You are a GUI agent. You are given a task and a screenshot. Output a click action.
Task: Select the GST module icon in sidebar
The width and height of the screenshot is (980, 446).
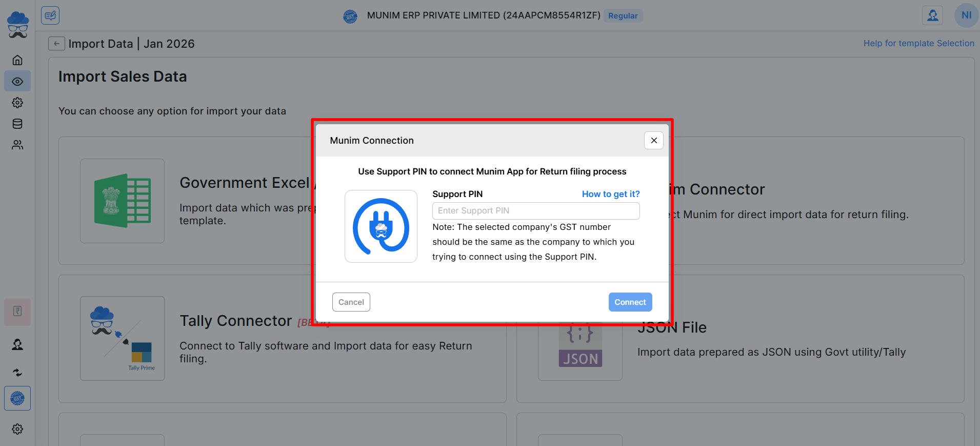point(17,398)
